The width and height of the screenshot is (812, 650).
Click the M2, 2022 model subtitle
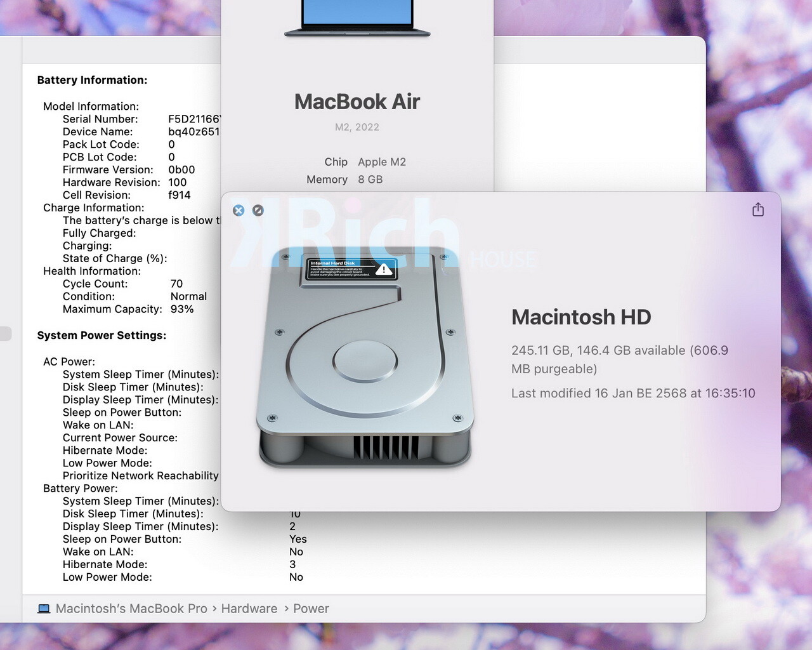tap(357, 127)
